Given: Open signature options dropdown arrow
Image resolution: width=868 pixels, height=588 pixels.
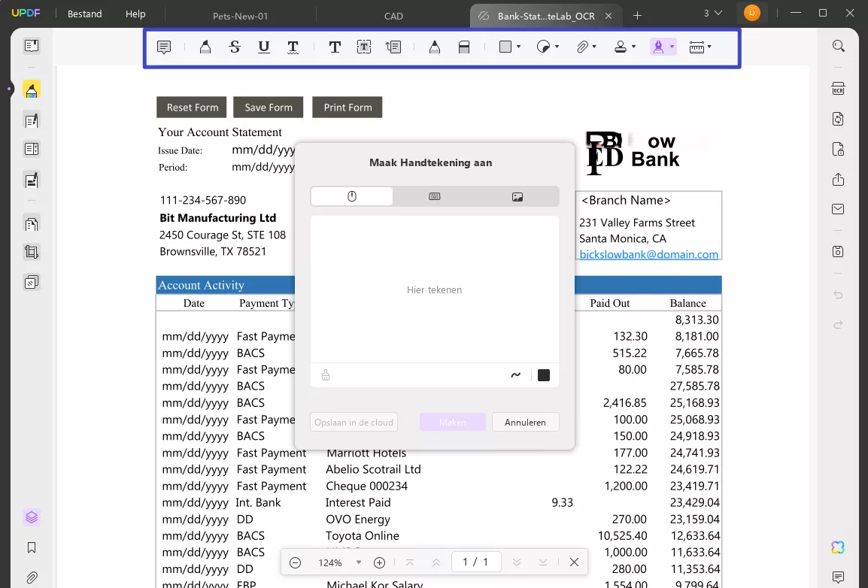Looking at the screenshot, I should click(x=672, y=47).
